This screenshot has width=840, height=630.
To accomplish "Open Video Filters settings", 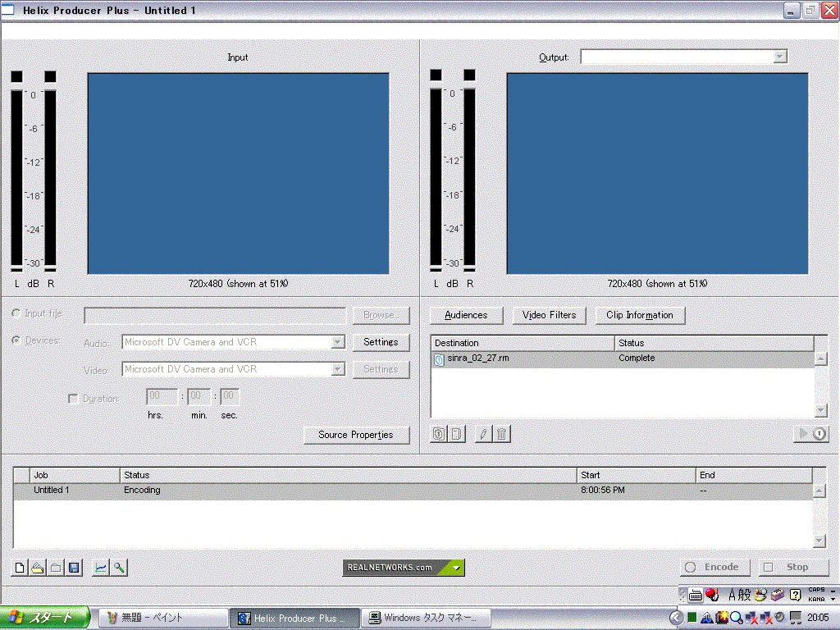I will pos(549,315).
